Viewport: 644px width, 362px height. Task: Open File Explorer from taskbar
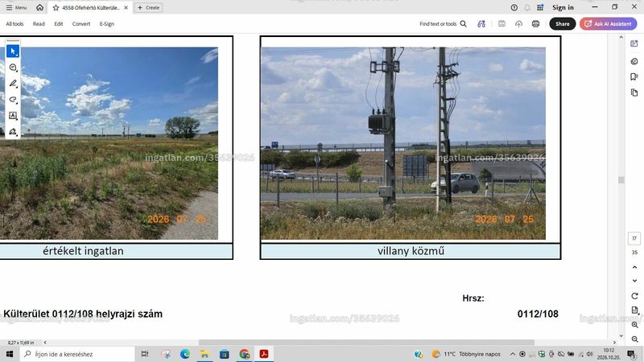tap(204, 354)
